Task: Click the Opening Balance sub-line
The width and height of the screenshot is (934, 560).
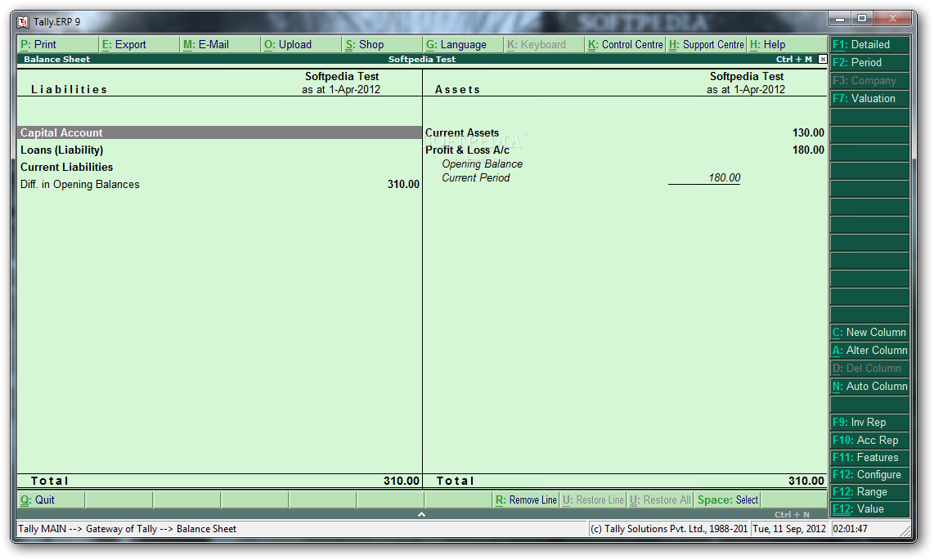Action: [482, 164]
